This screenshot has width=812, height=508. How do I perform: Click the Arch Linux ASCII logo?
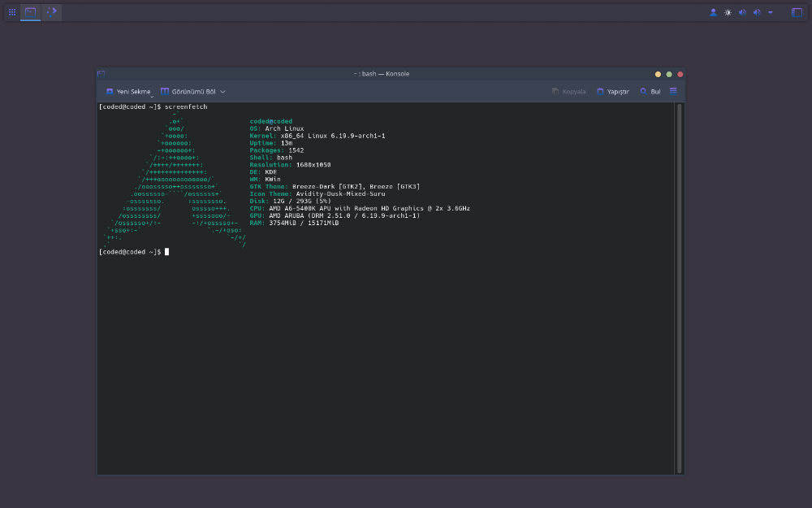click(x=174, y=180)
